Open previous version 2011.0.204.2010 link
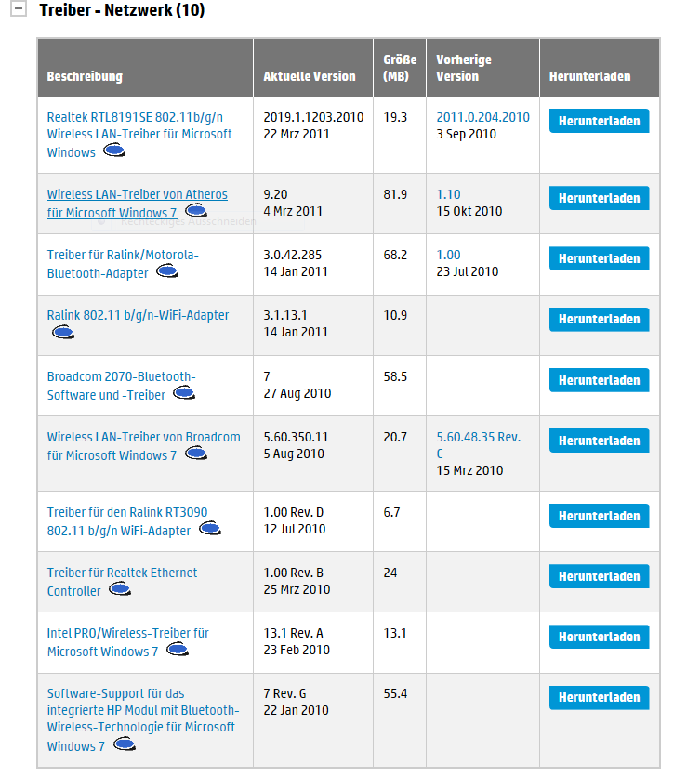The height and width of the screenshot is (777, 700). pos(482,117)
